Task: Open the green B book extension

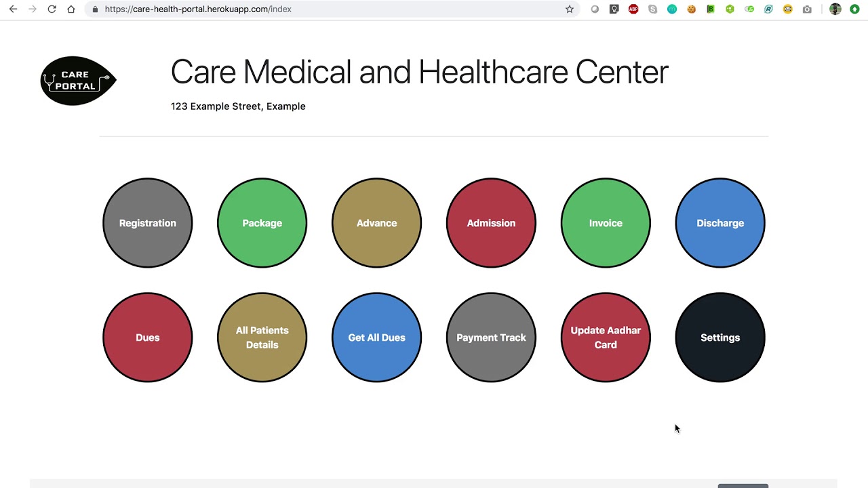Action: (x=711, y=9)
